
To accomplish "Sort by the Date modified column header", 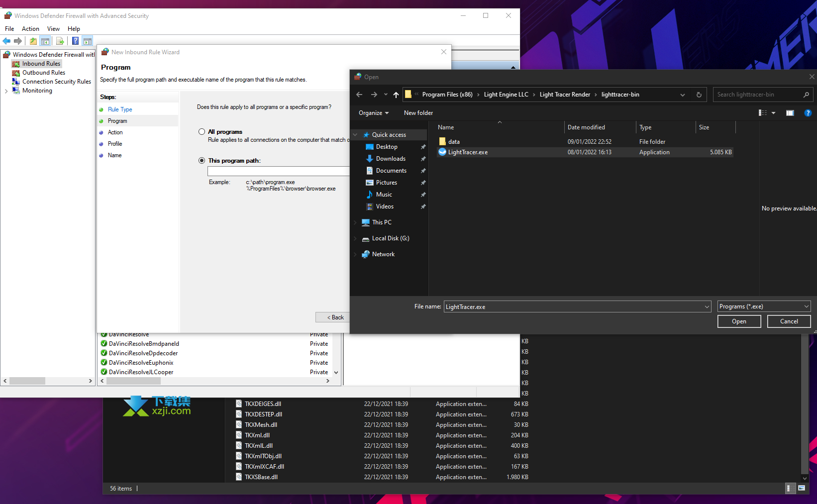I will point(600,127).
